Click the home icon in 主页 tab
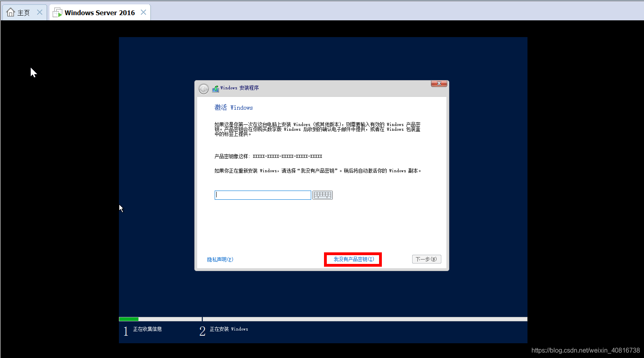644x358 pixels. click(11, 12)
